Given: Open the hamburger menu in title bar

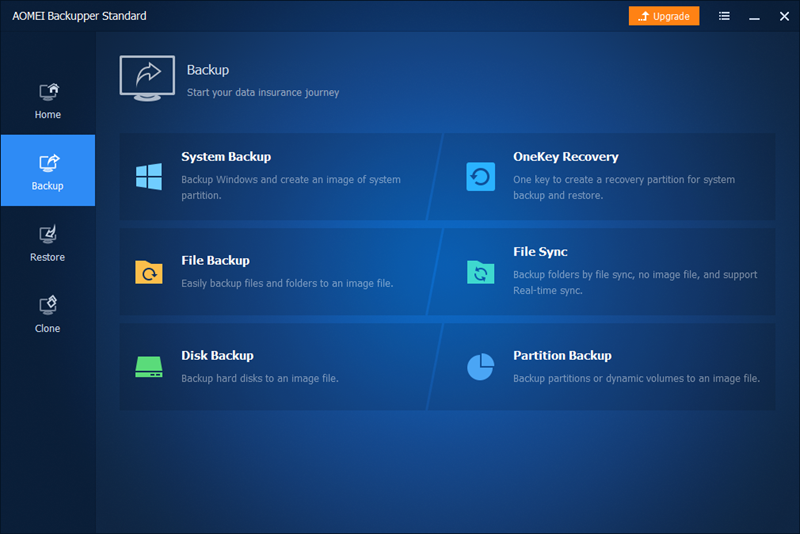Looking at the screenshot, I should pyautogui.click(x=724, y=17).
